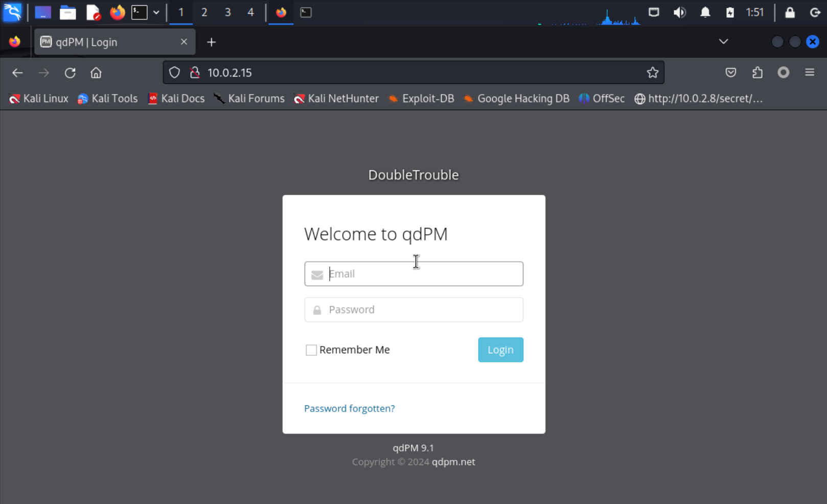Click the insecure connection padlock icon

click(x=195, y=73)
